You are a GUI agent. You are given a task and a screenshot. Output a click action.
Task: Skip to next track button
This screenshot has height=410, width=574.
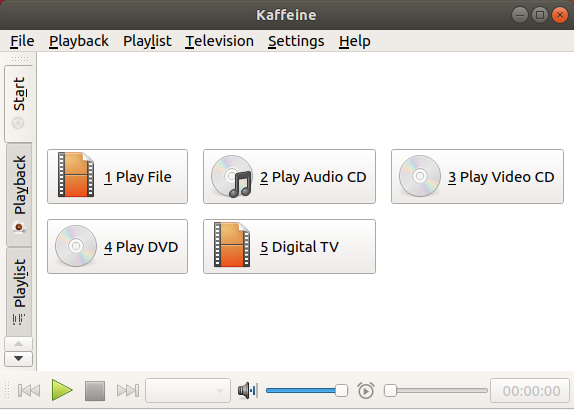[128, 391]
